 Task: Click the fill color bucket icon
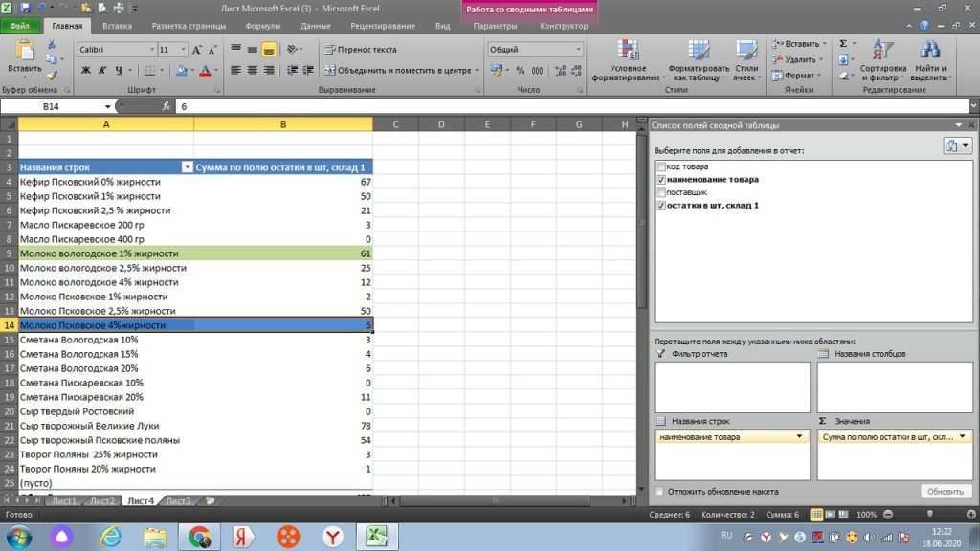click(x=181, y=71)
